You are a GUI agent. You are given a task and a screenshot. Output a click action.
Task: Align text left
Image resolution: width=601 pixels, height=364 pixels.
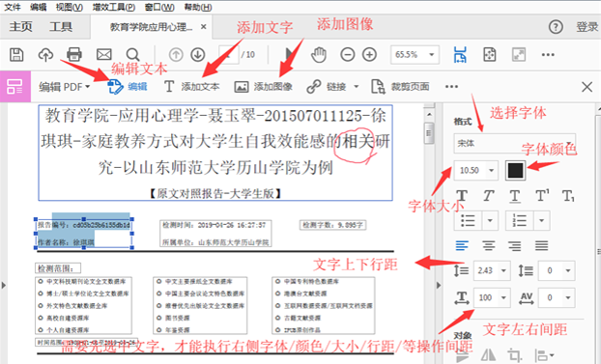462,245
